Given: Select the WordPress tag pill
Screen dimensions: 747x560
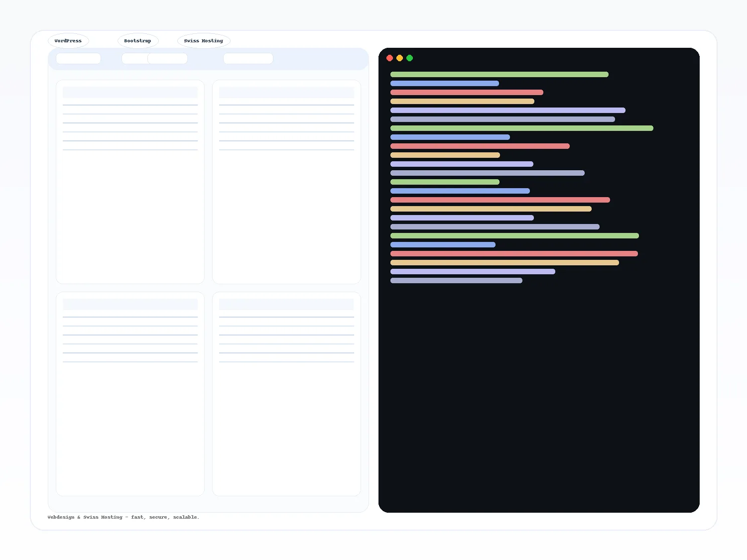Looking at the screenshot, I should tap(68, 41).
